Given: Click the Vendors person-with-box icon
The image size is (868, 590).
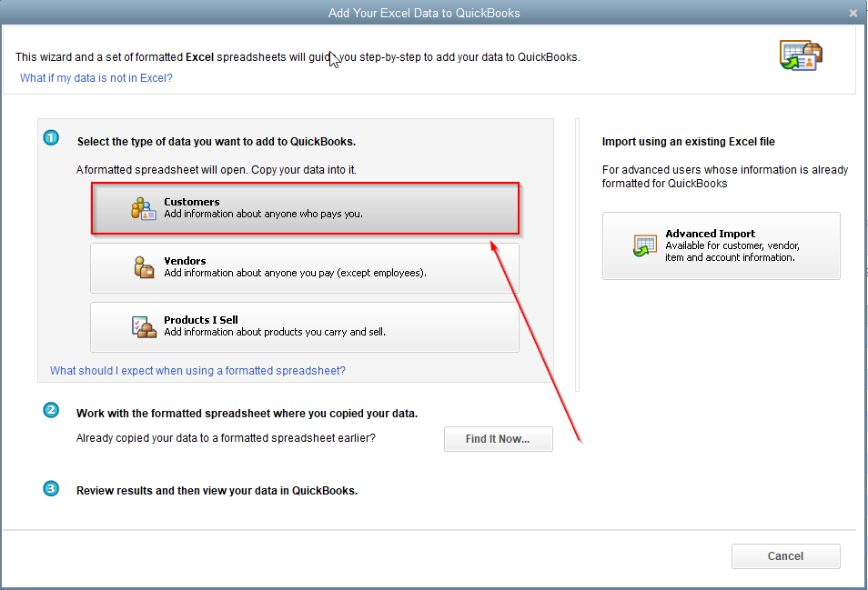Looking at the screenshot, I should pos(144,267).
